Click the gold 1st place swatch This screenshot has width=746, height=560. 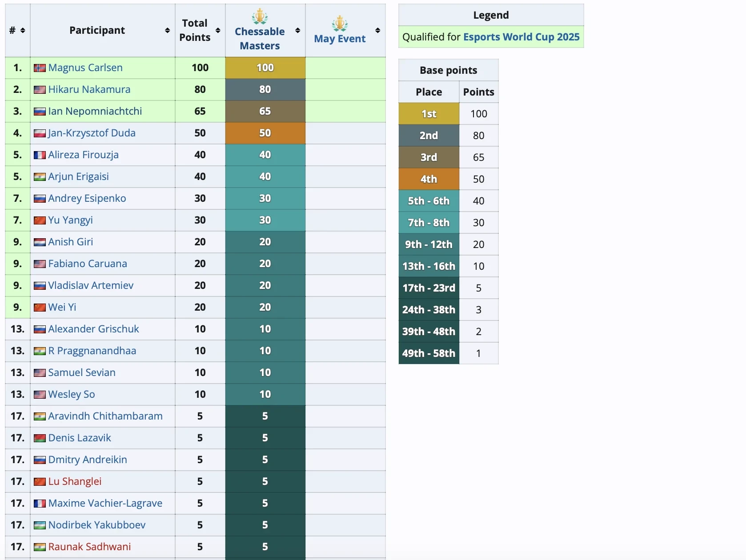pyautogui.click(x=429, y=114)
